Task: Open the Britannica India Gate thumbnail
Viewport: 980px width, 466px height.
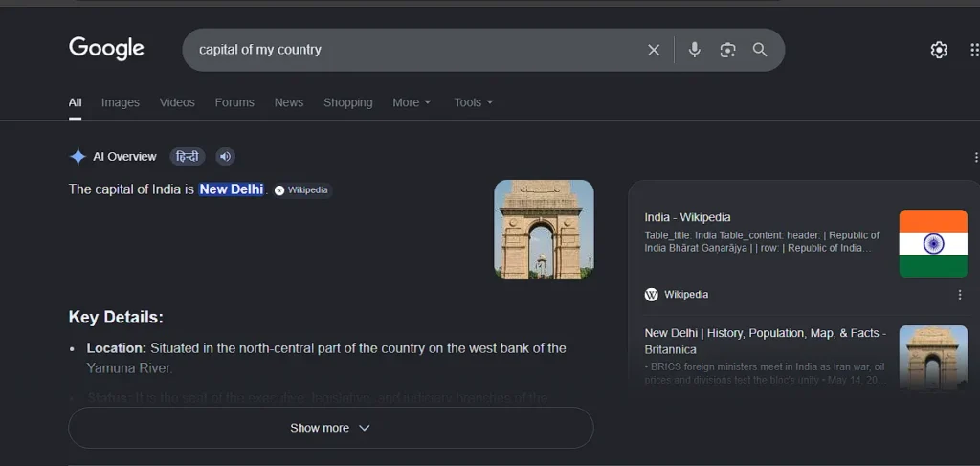Action: (933, 357)
